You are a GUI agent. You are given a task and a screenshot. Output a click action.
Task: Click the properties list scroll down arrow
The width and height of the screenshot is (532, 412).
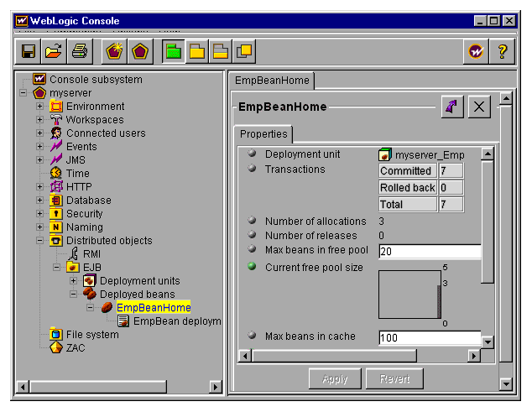(x=488, y=342)
